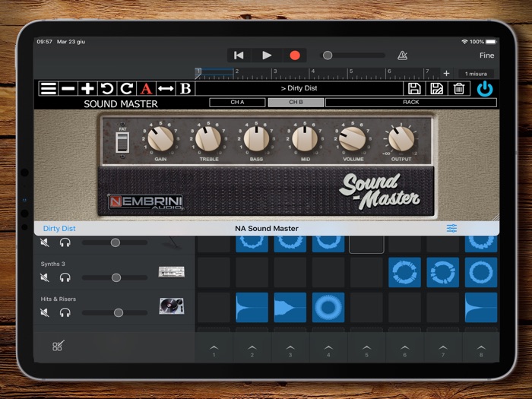
Task: Adjust the Hits & Risers volume slider
Action: pos(115,312)
